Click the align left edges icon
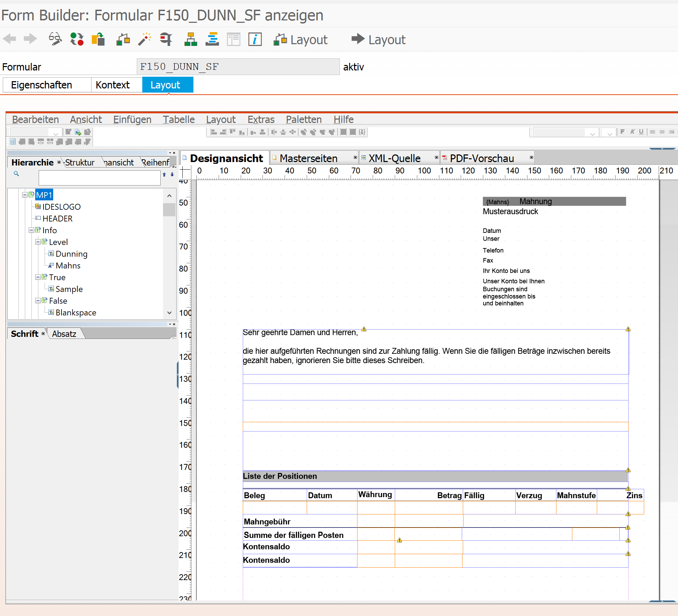 [x=214, y=132]
